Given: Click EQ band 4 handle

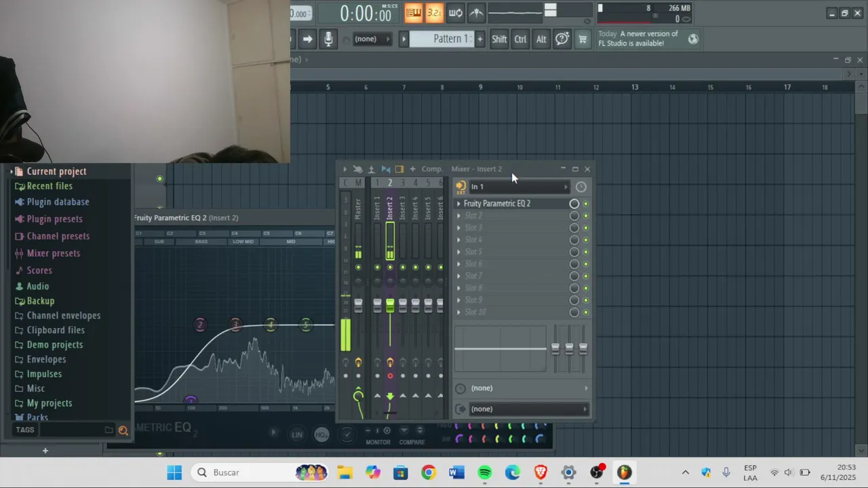Looking at the screenshot, I should point(271,325).
